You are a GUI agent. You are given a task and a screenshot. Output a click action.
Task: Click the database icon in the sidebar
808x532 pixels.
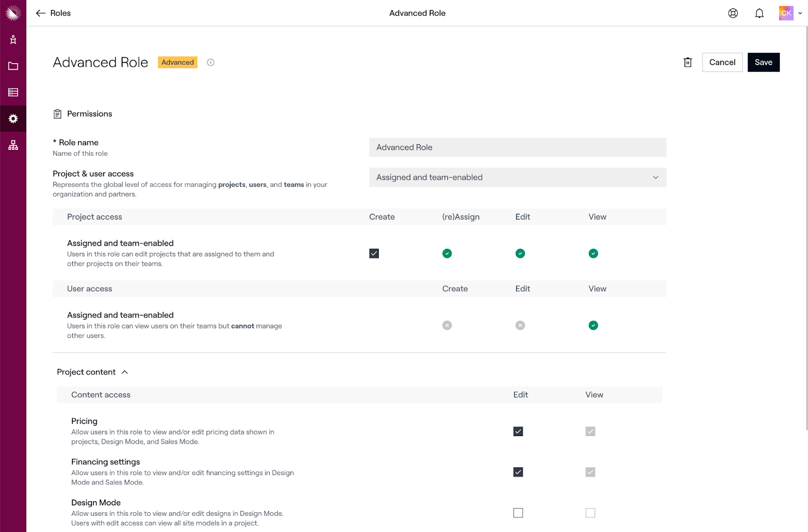[x=13, y=92]
